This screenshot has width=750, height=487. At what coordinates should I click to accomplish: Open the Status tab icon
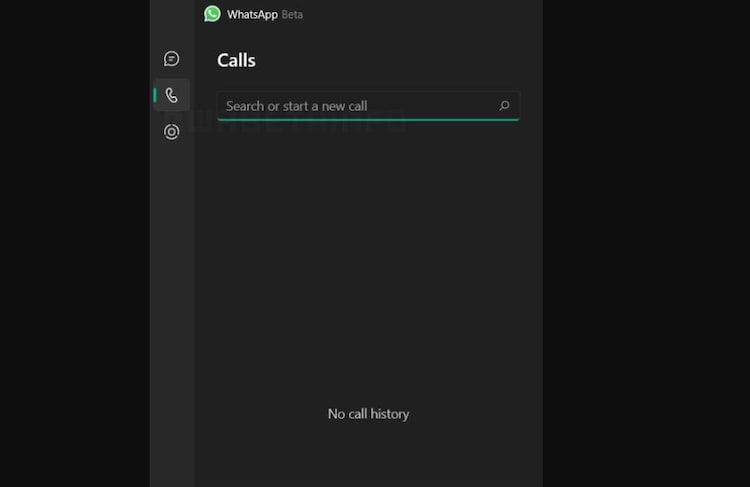coord(171,132)
